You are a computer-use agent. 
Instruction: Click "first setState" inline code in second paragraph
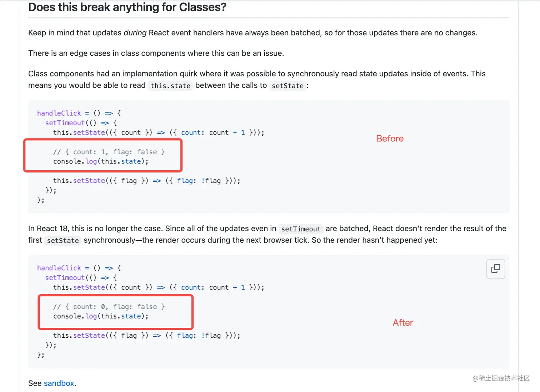[63, 241]
